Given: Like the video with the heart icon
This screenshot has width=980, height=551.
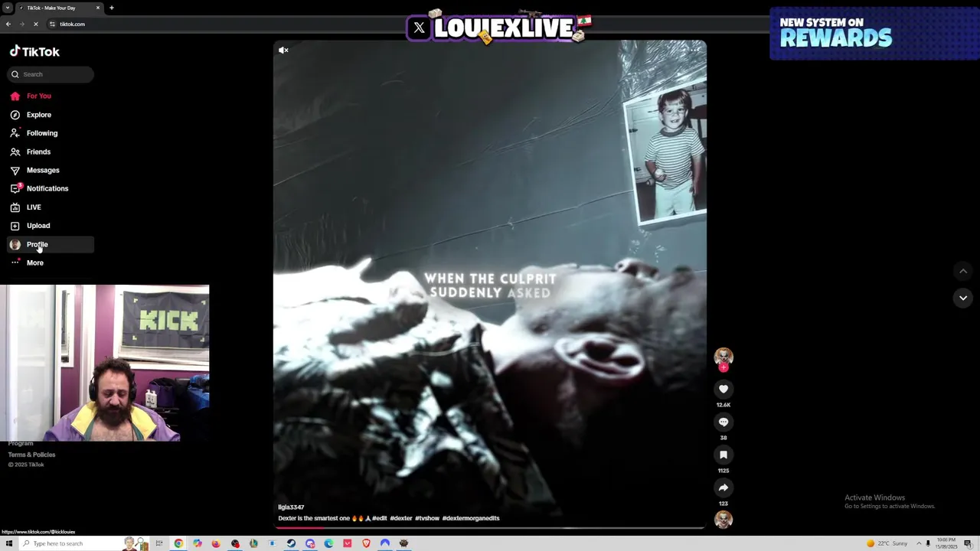Looking at the screenshot, I should point(724,389).
